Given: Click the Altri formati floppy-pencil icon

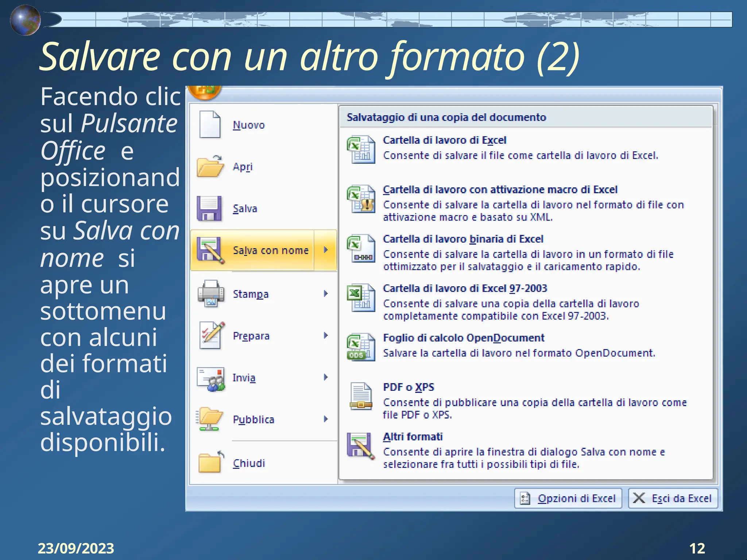Looking at the screenshot, I should [361, 446].
